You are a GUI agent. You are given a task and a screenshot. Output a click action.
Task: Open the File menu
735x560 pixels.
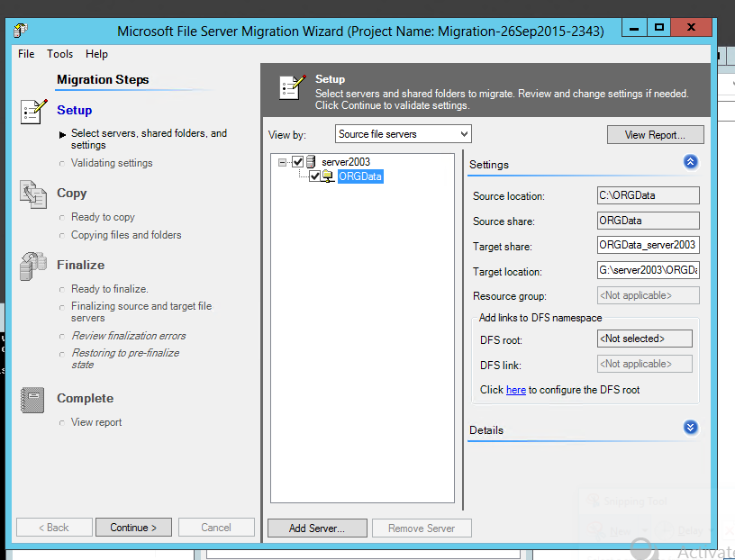click(26, 54)
